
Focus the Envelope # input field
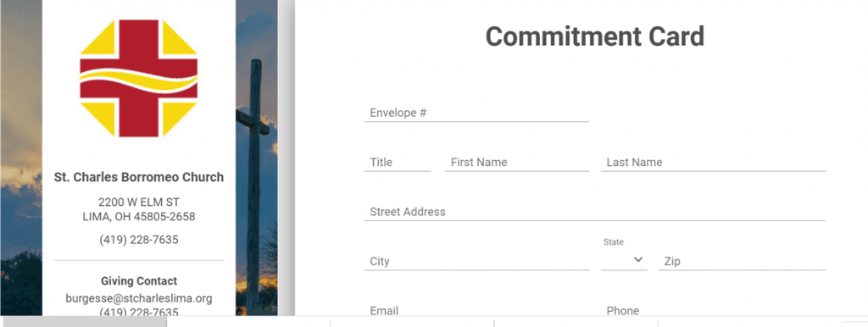pos(476,113)
